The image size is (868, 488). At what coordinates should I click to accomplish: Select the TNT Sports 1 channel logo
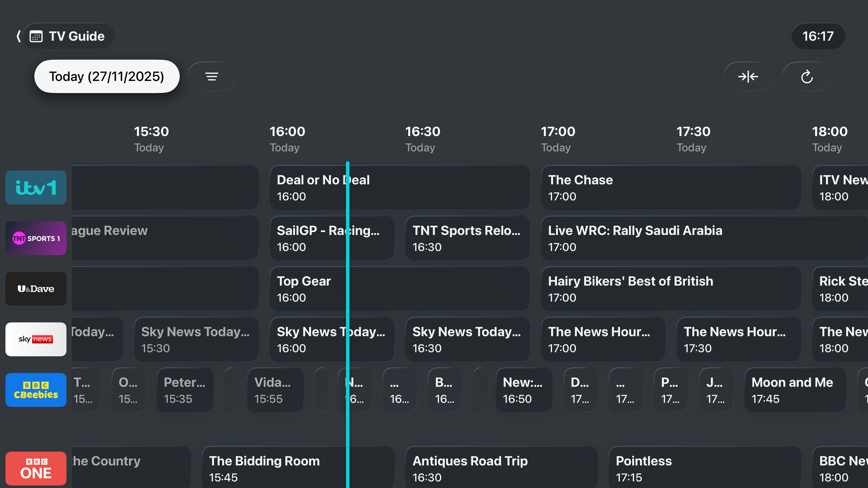[x=36, y=238]
